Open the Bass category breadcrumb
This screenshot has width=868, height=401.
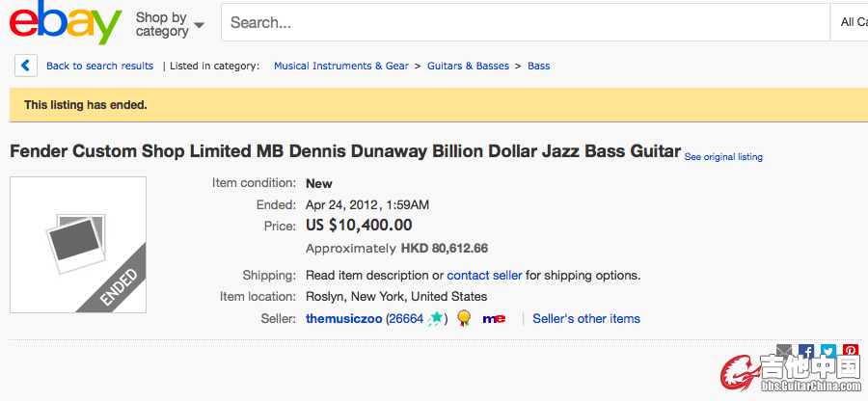point(538,66)
